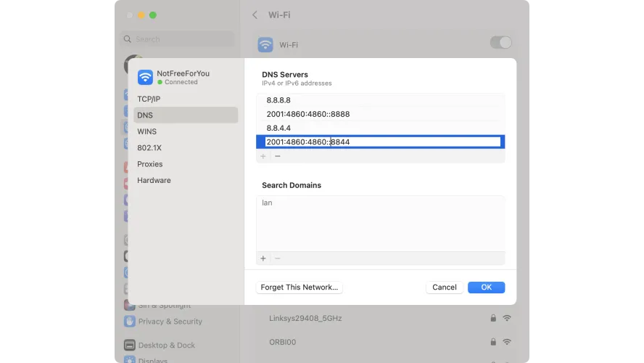Viewport: 644px width, 363px height.
Task: Click the Wi-Fi signal icon beside ORBI00
Action: 507,342
